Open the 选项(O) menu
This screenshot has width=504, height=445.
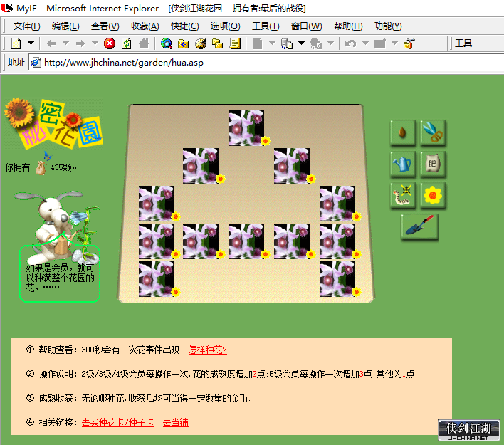pyautogui.click(x=226, y=26)
